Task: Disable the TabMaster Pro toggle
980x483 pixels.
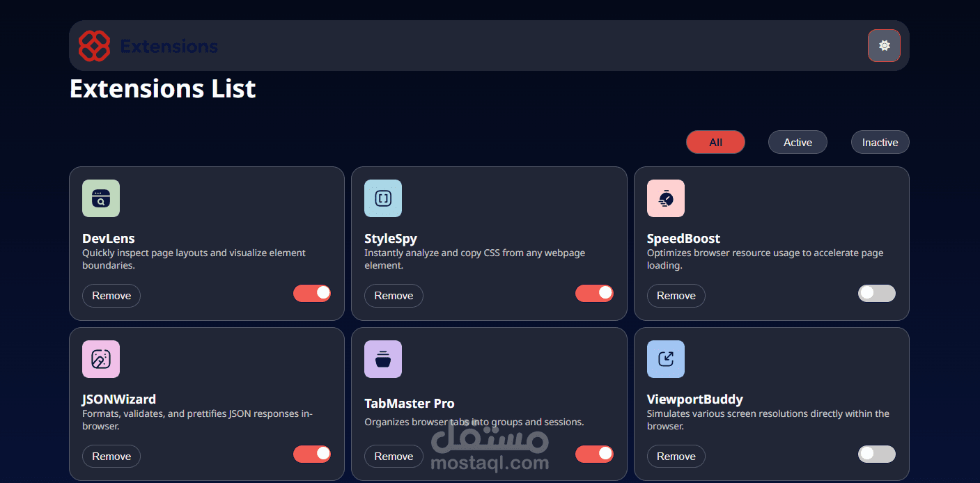Action: click(x=594, y=454)
